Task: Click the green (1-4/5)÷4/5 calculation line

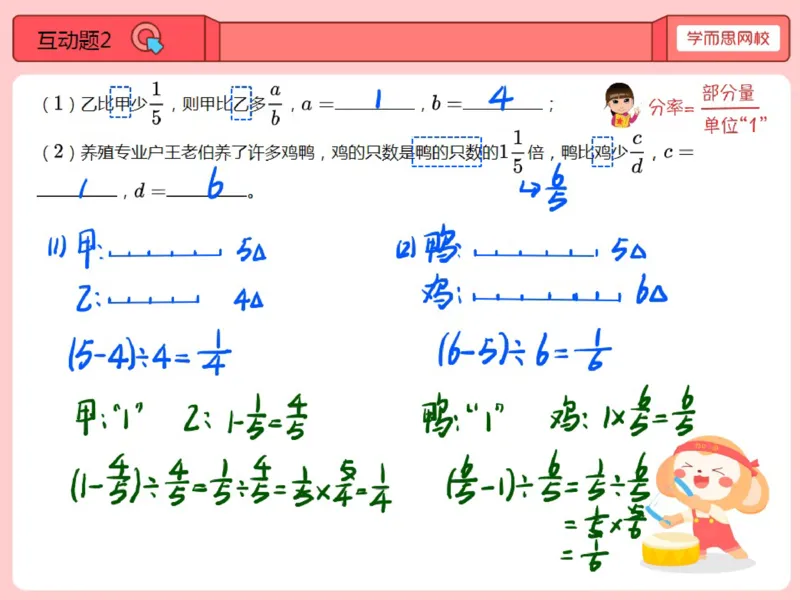Action: (231, 482)
